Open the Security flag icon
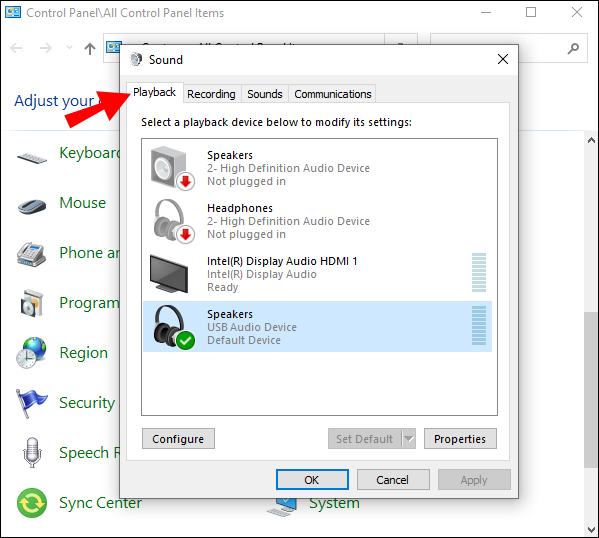Viewport: 599px width, 538px height. tap(31, 403)
